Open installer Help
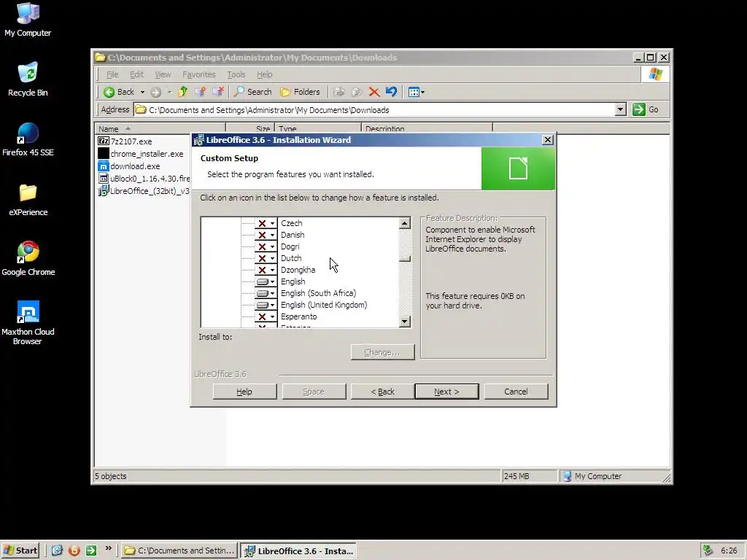Image resolution: width=747 pixels, height=560 pixels. tap(244, 392)
